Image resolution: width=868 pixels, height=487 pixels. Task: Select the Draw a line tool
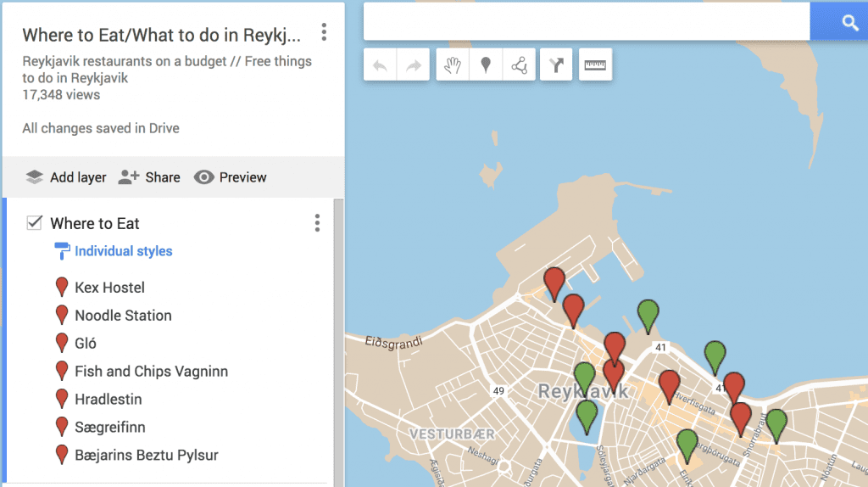(x=520, y=65)
